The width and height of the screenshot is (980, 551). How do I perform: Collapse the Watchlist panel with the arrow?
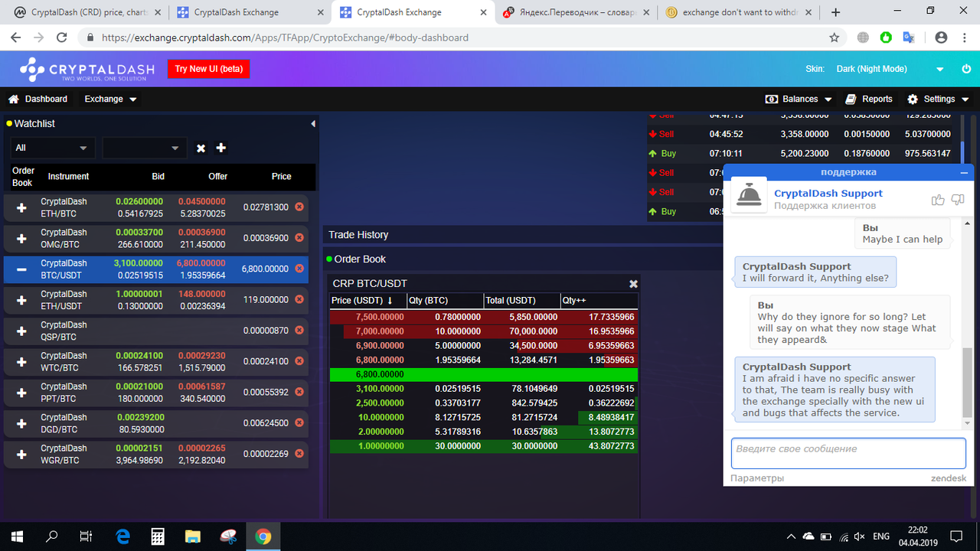click(x=312, y=123)
